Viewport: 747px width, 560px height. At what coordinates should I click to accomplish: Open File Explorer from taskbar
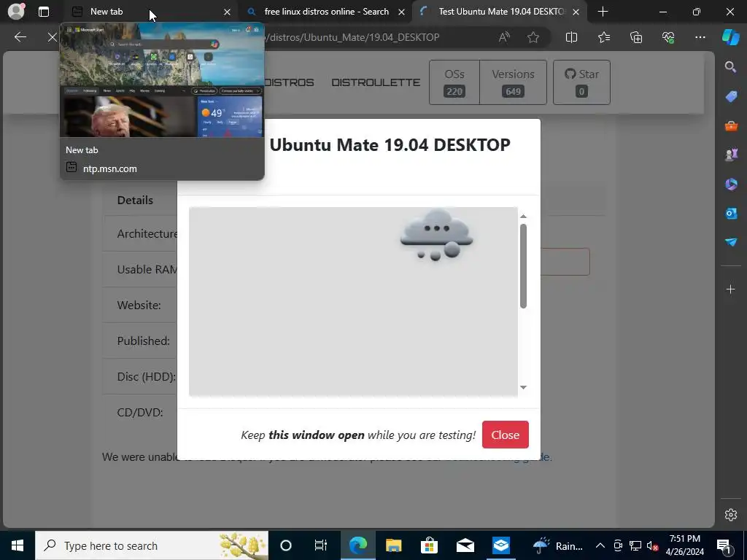click(x=393, y=545)
